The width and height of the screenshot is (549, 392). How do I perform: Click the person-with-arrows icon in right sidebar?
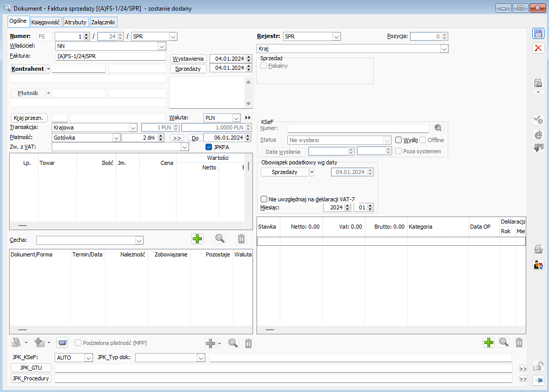(x=538, y=265)
